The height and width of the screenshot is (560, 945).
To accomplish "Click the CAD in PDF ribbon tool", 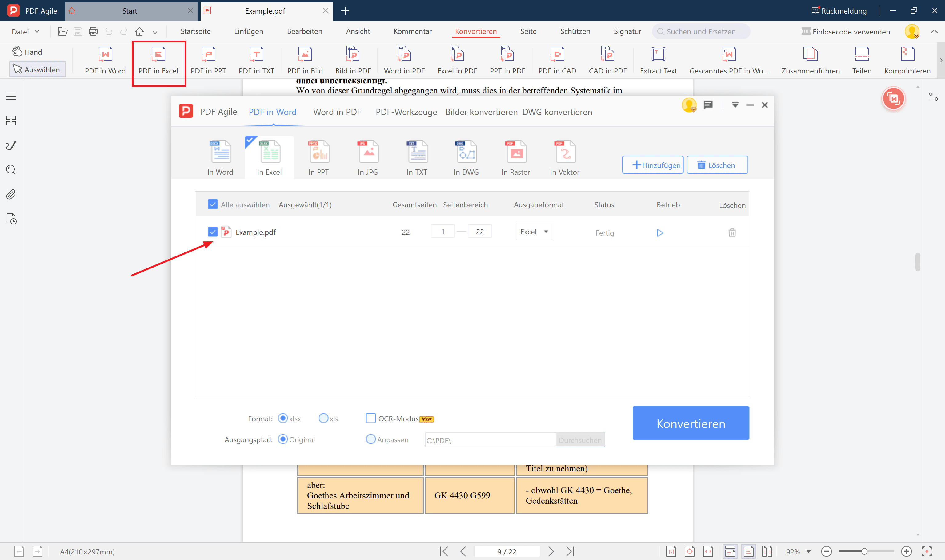I will click(x=607, y=60).
